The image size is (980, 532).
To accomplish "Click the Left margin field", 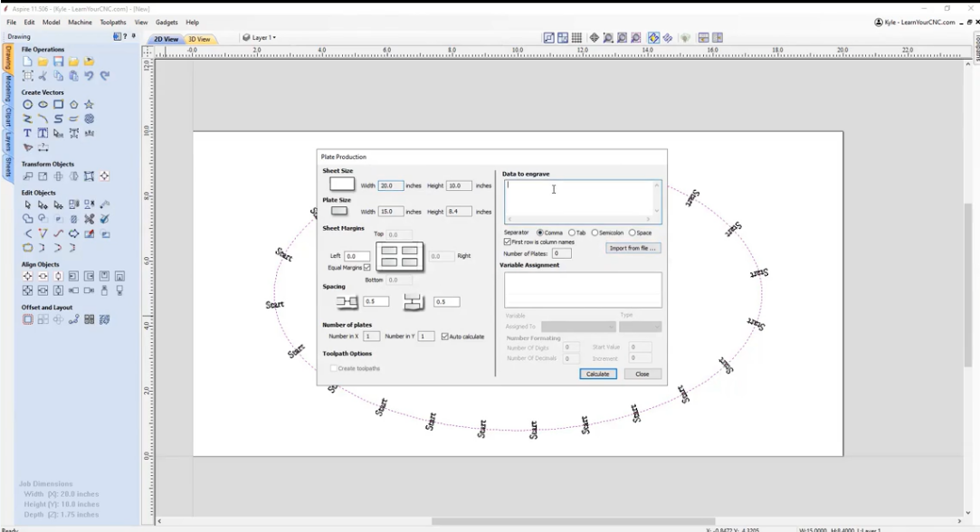I will coord(357,256).
